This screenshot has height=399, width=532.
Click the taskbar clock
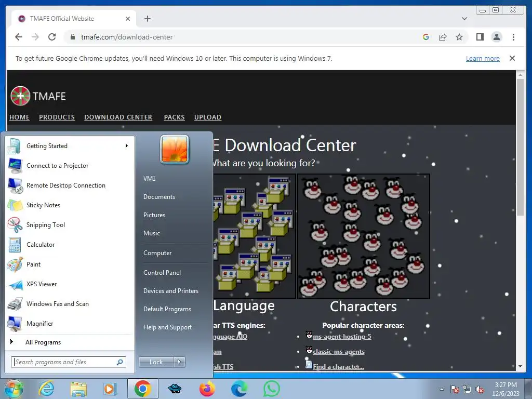pyautogui.click(x=506, y=389)
